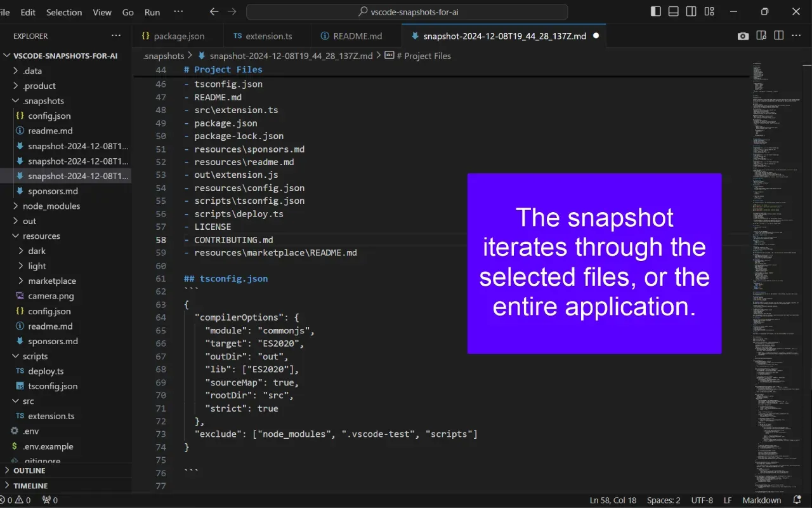Open forwarded ports indicator showing 0
The width and height of the screenshot is (812, 508).
pos(50,500)
